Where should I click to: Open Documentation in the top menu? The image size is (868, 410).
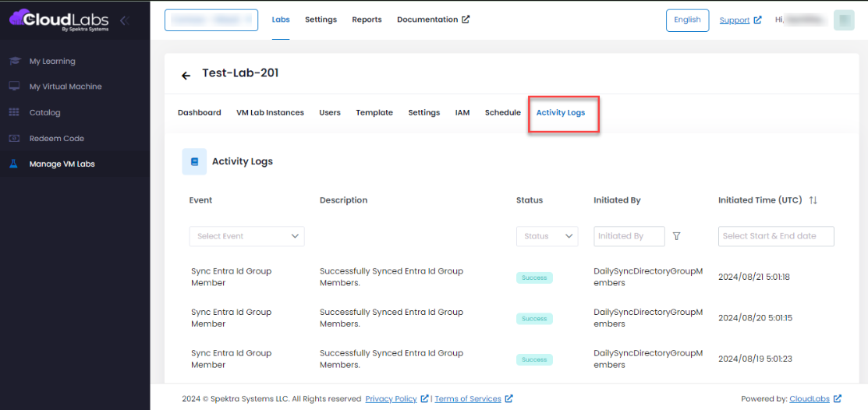click(x=427, y=19)
